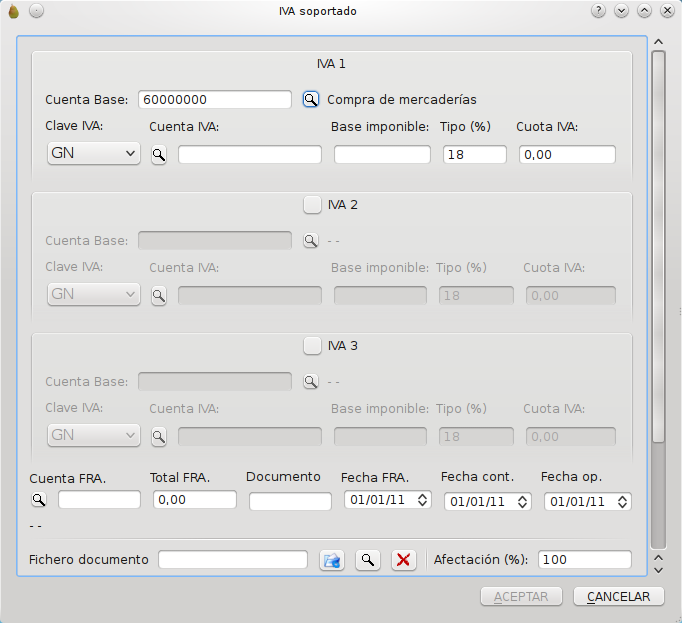The width and height of the screenshot is (682, 623).
Task: Click the Fecha cont. date value
Action: click(x=477, y=502)
